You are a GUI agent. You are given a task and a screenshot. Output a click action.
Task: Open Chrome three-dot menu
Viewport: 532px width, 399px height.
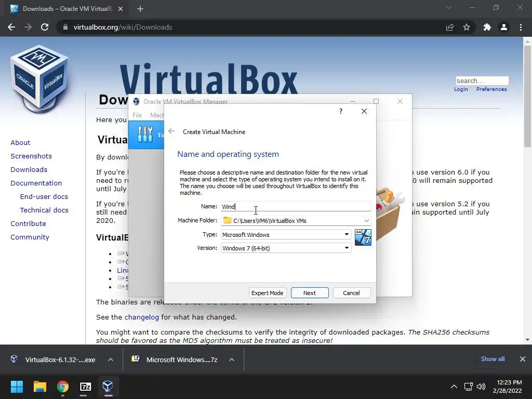(521, 27)
